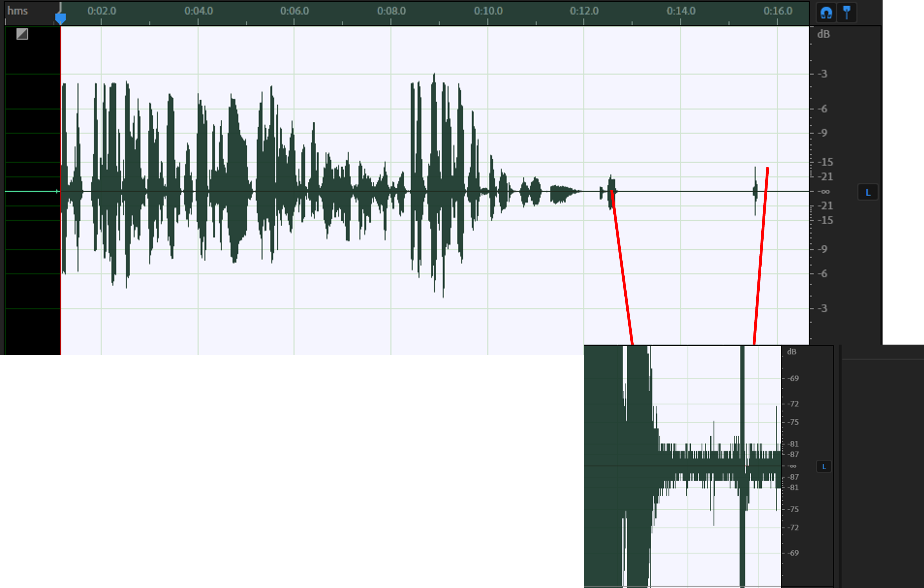Click the dB label on the inset scale
The height and width of the screenshot is (588, 924).
pos(792,352)
